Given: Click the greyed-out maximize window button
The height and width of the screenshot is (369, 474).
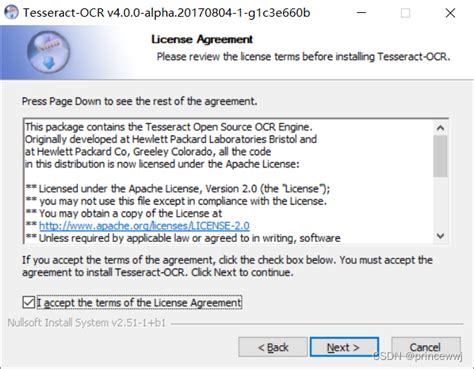Looking at the screenshot, I should [x=405, y=13].
